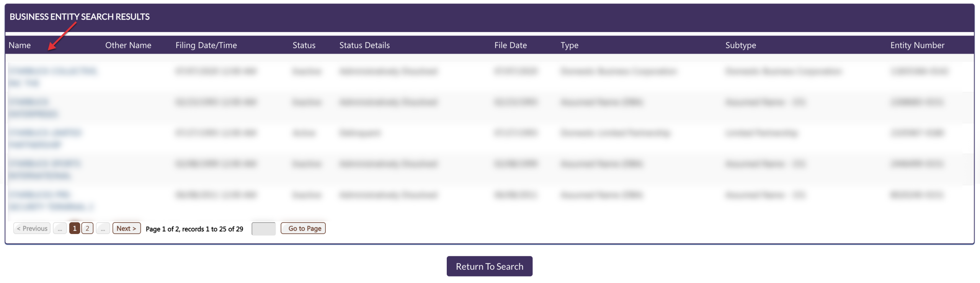Image resolution: width=980 pixels, height=283 pixels.
Task: Open the first entity name link in results
Action: click(52, 71)
